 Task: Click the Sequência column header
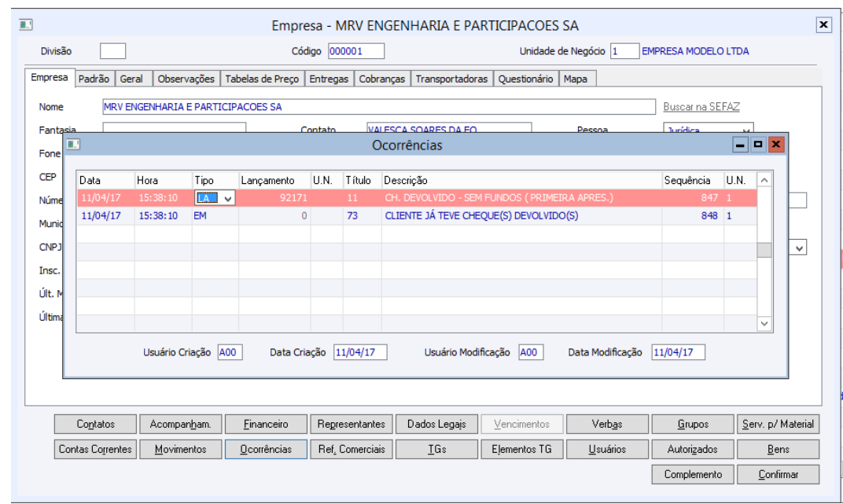pos(693,181)
